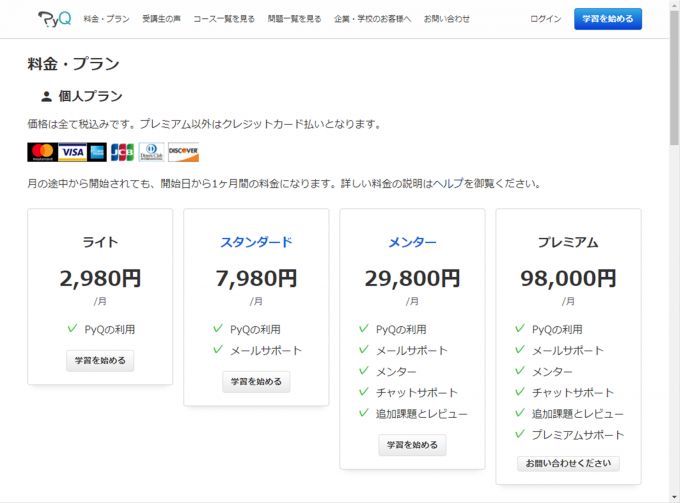The width and height of the screenshot is (680, 503).
Task: Click the スタンダード plan title link
Action: click(256, 242)
